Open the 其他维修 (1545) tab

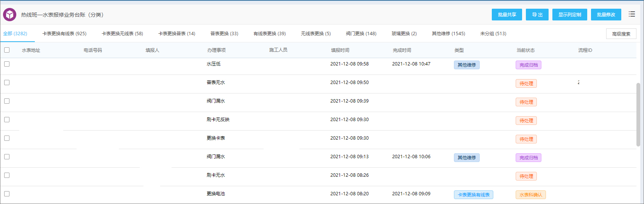tap(448, 34)
